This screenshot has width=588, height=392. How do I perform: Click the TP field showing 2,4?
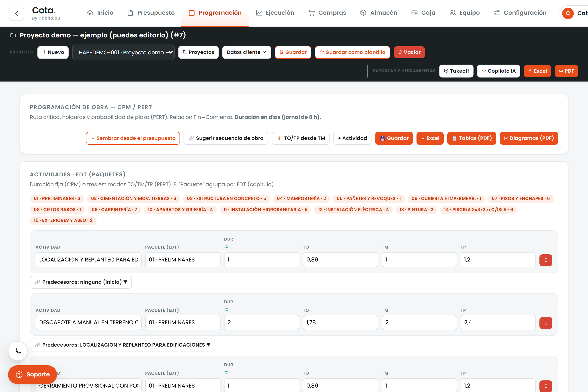[x=498, y=323]
